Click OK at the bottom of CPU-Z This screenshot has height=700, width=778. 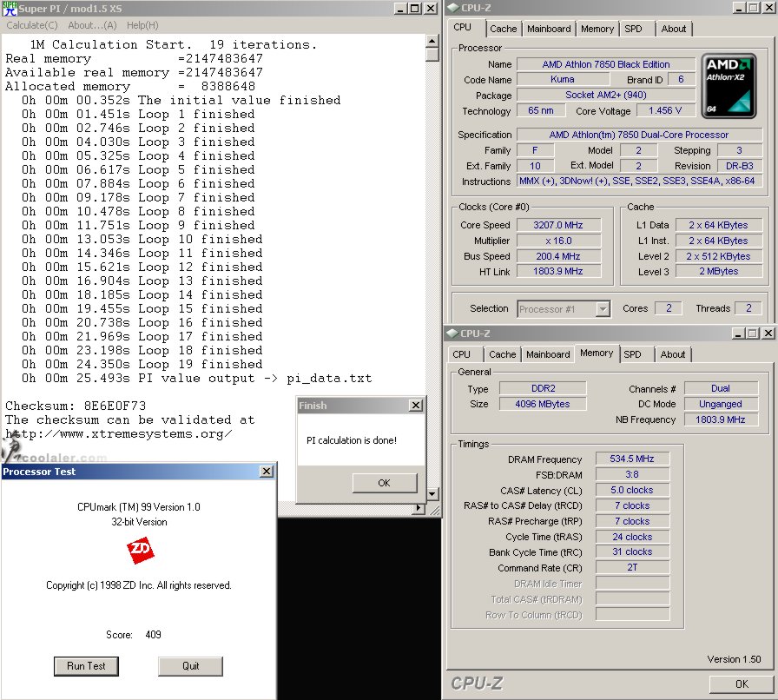tap(741, 683)
